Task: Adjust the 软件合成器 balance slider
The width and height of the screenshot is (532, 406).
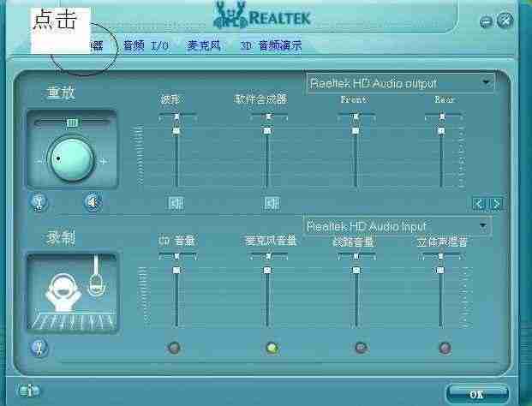Action: click(x=268, y=116)
